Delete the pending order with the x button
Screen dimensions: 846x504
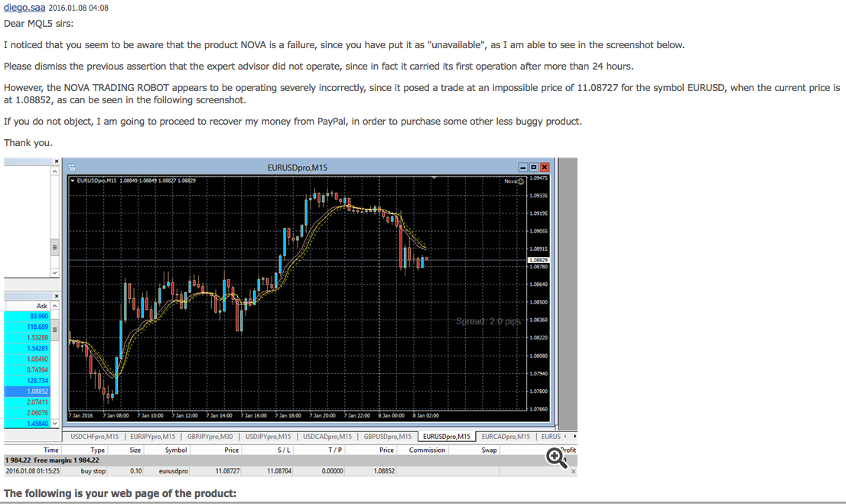click(574, 472)
